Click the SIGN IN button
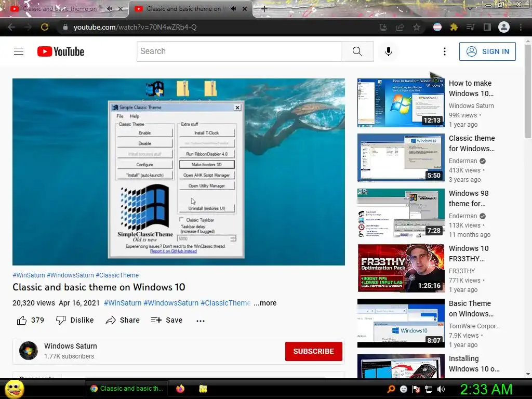The image size is (532, 399). (x=487, y=51)
